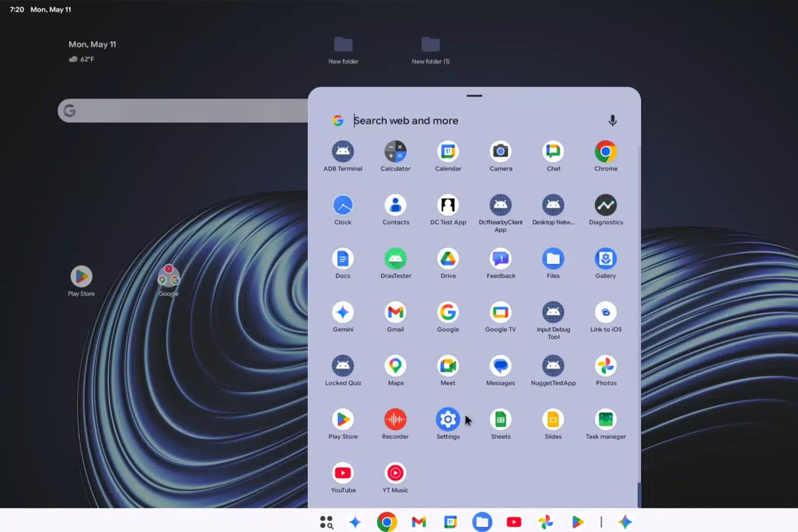Open the Clock app
Image resolution: width=798 pixels, height=532 pixels.
pos(342,205)
